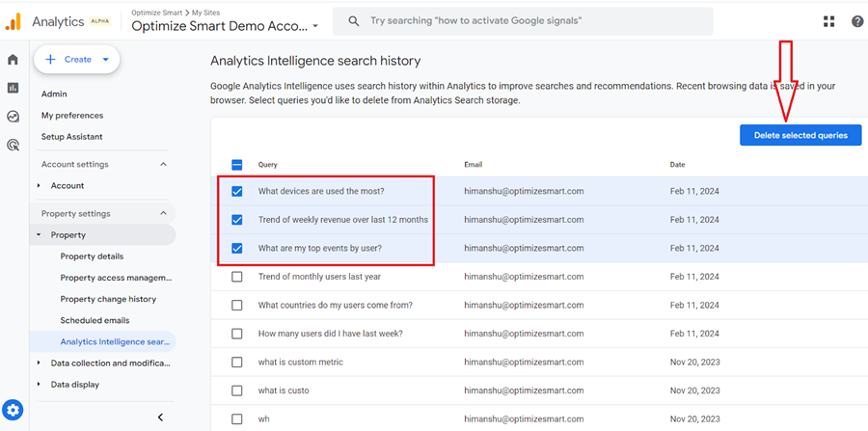Open Property access management
This screenshot has height=431, width=868.
point(117,278)
